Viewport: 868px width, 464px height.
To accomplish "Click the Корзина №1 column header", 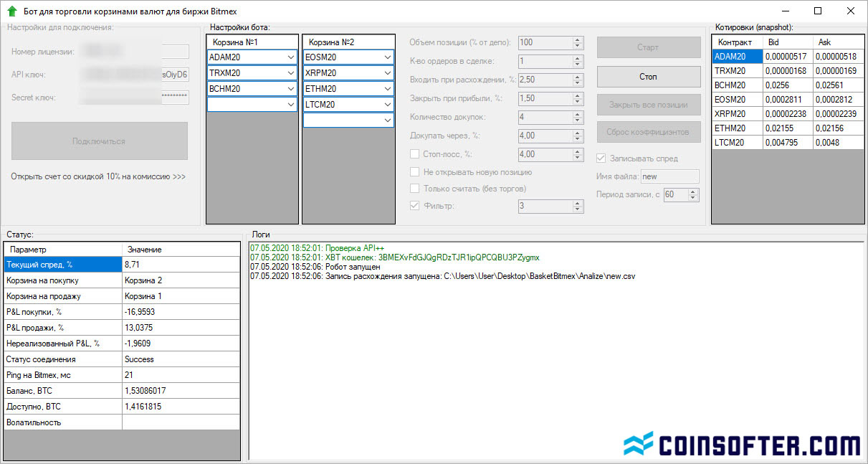I will pyautogui.click(x=252, y=42).
